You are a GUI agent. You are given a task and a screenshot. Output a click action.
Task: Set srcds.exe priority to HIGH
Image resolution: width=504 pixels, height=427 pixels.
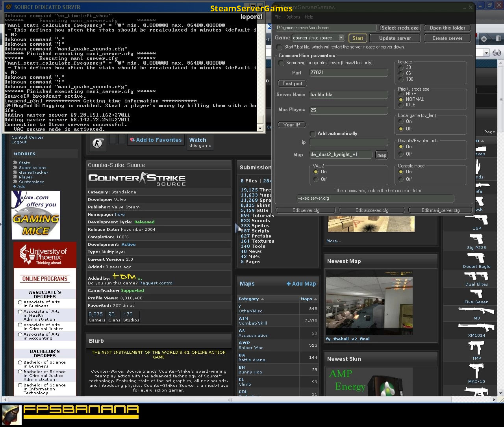pyautogui.click(x=401, y=94)
